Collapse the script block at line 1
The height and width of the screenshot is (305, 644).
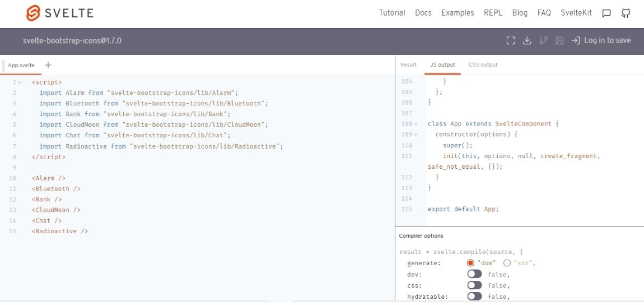(x=20, y=82)
